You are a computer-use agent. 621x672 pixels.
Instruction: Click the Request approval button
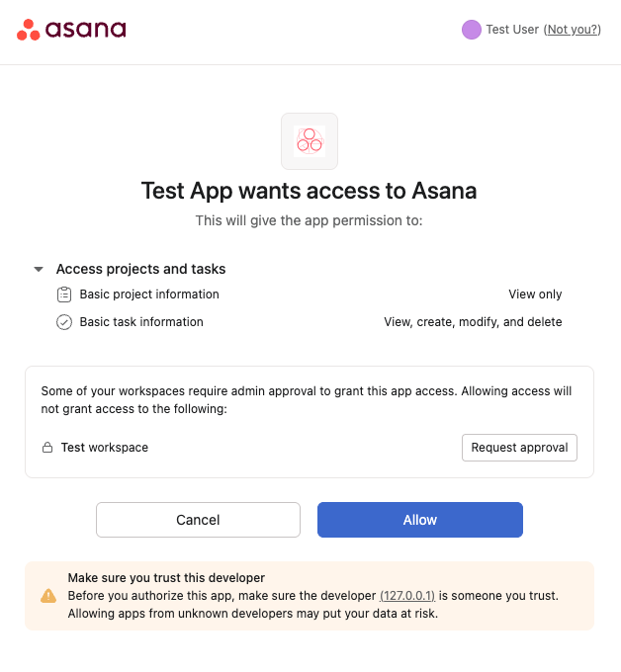519,448
